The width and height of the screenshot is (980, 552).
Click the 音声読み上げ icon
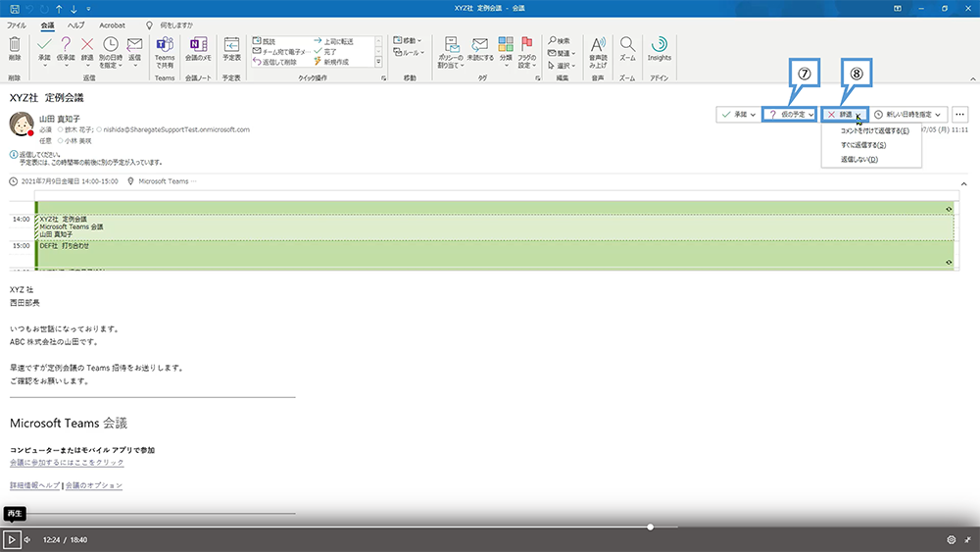pyautogui.click(x=598, y=44)
